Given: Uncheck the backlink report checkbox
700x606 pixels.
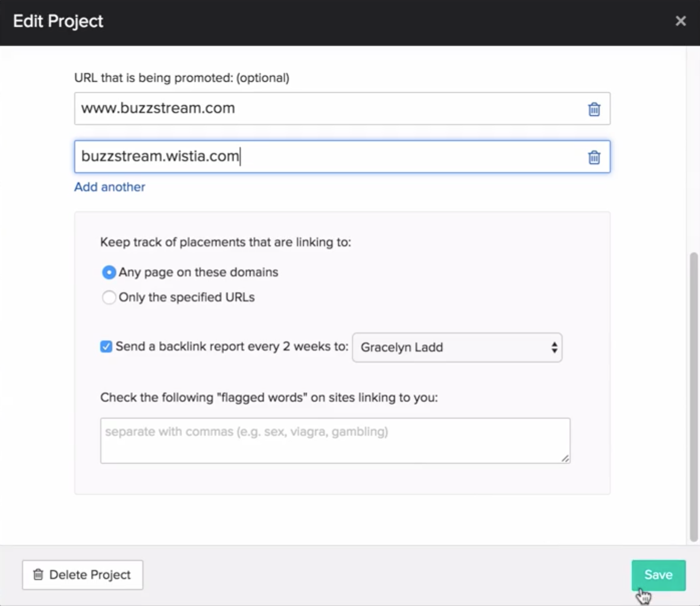Looking at the screenshot, I should tap(106, 347).
